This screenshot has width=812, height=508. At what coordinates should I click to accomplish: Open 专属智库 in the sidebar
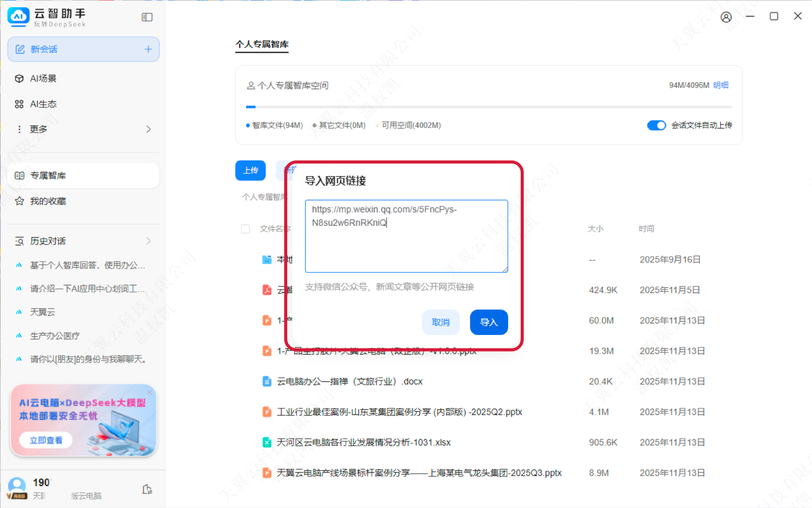pyautogui.click(x=48, y=176)
